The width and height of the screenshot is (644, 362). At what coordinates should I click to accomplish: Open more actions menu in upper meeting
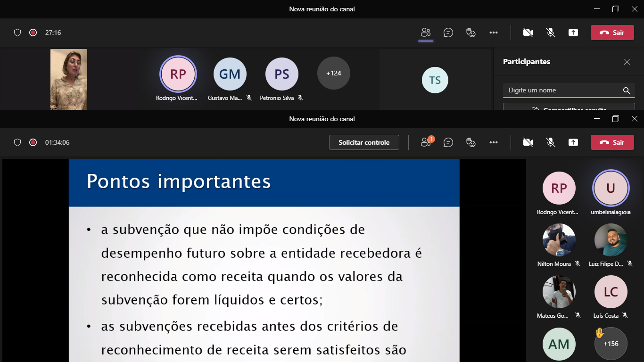[494, 33]
